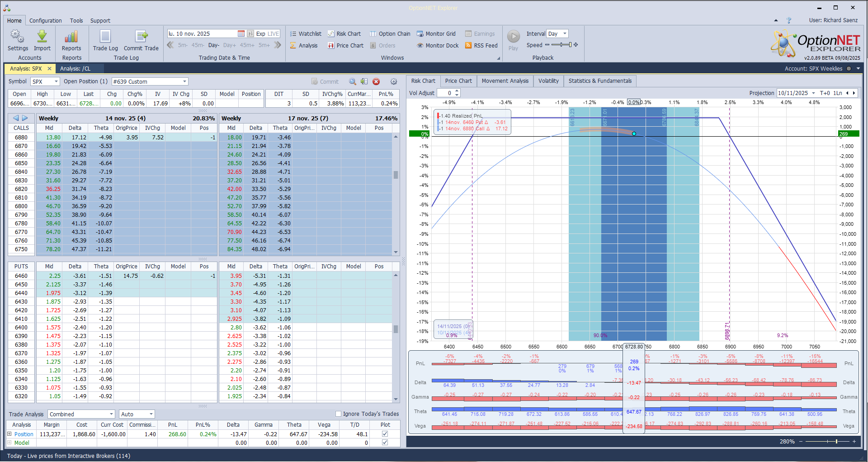The width and height of the screenshot is (868, 462).
Task: Step trading time forward with double right arrows
Action: (278, 45)
